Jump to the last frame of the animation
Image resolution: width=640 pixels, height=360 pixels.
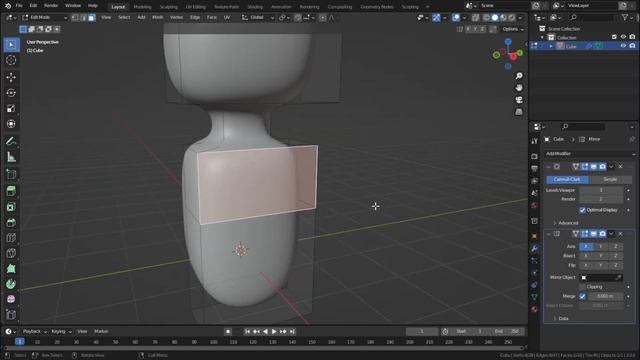(x=292, y=331)
